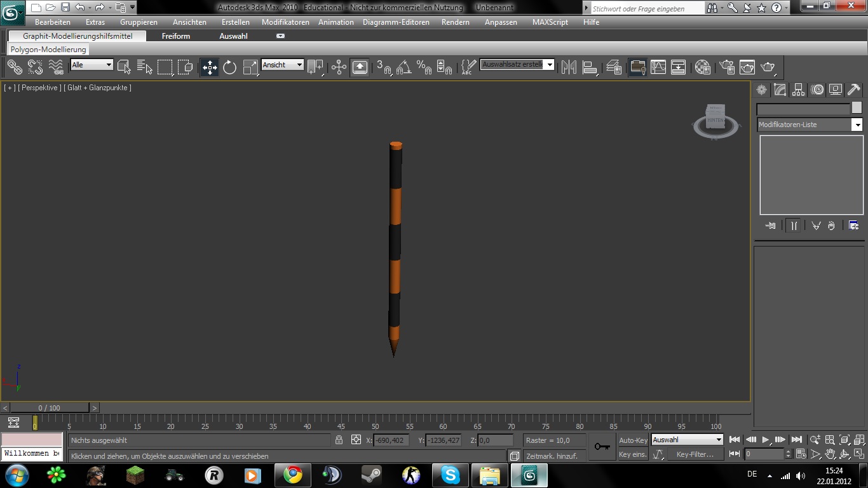
Task: Open the 'Auswahl' key filter dropdown
Action: (688, 440)
